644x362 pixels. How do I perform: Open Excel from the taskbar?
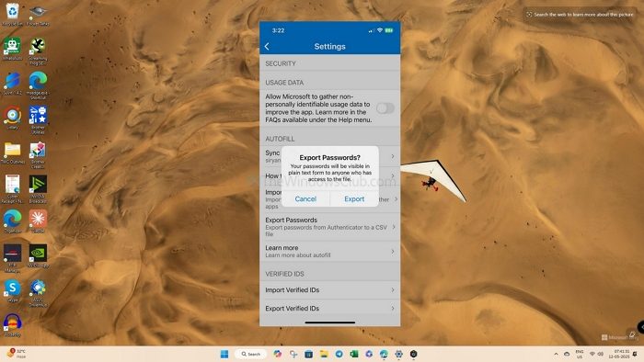(x=354, y=354)
